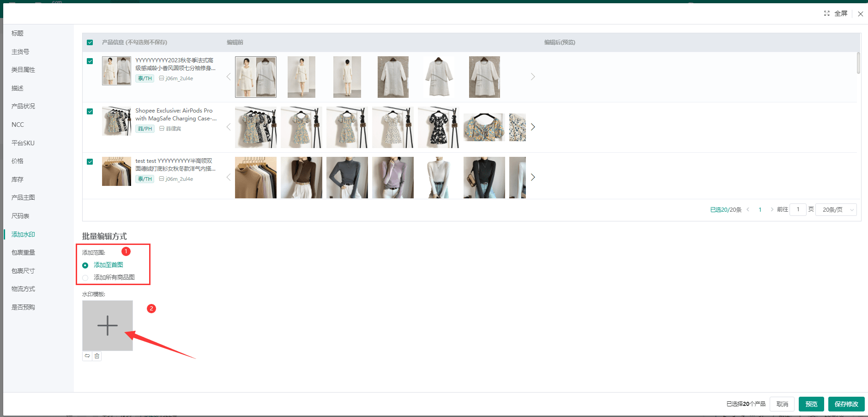Click the page number input field
868x417 pixels.
click(x=797, y=210)
